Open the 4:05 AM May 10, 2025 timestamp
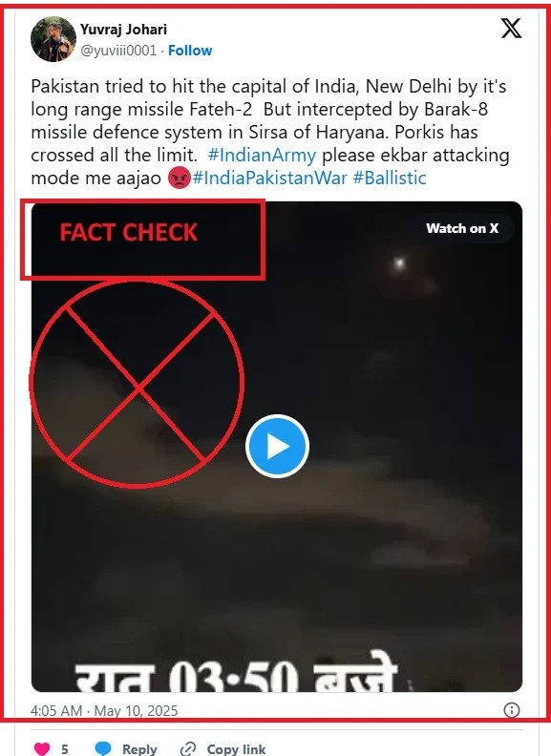The image size is (551, 756). click(x=104, y=711)
